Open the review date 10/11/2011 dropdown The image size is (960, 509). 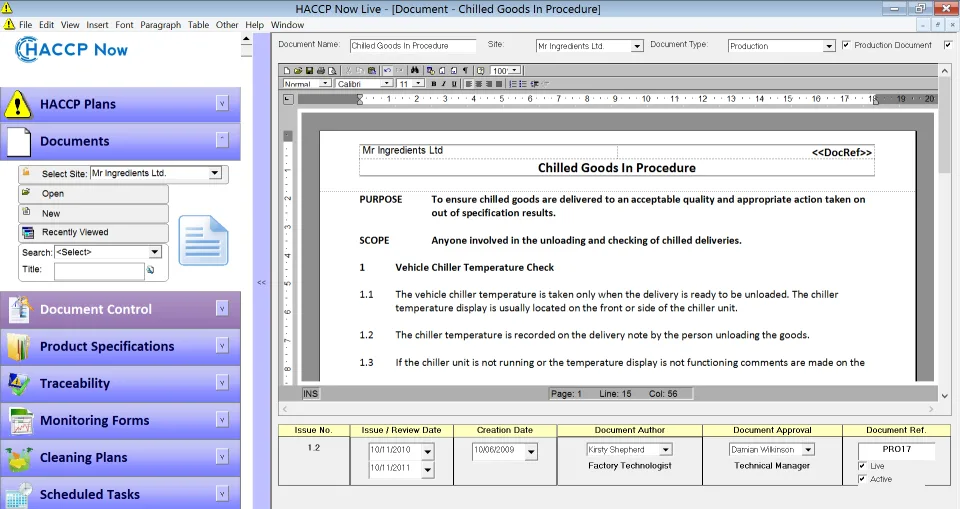click(427, 470)
